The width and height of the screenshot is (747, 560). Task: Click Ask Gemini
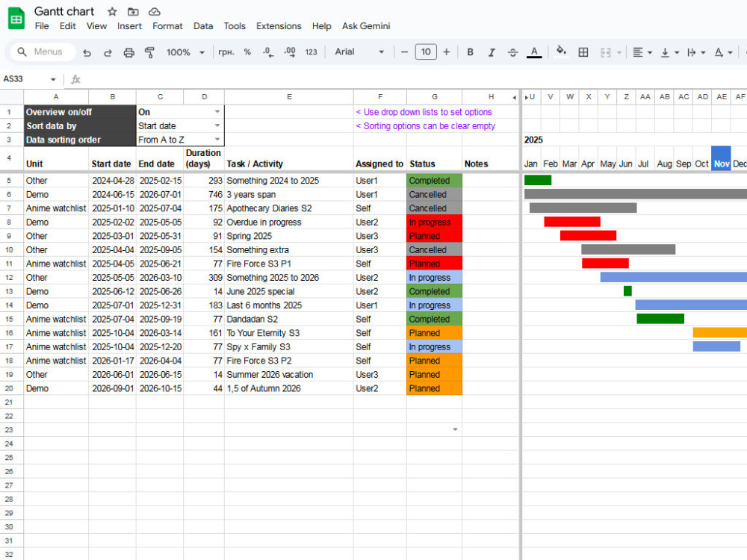pos(366,26)
